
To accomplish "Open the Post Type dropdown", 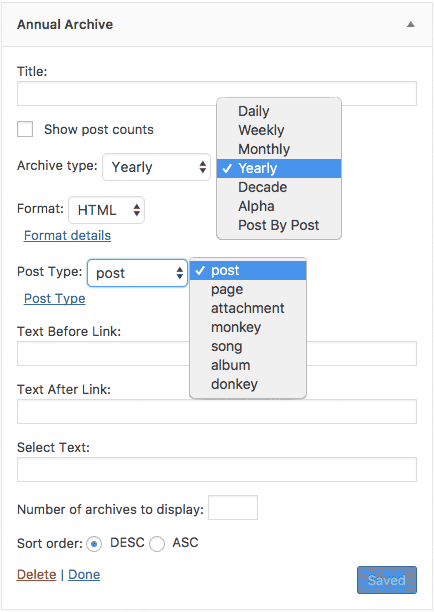I will point(137,273).
